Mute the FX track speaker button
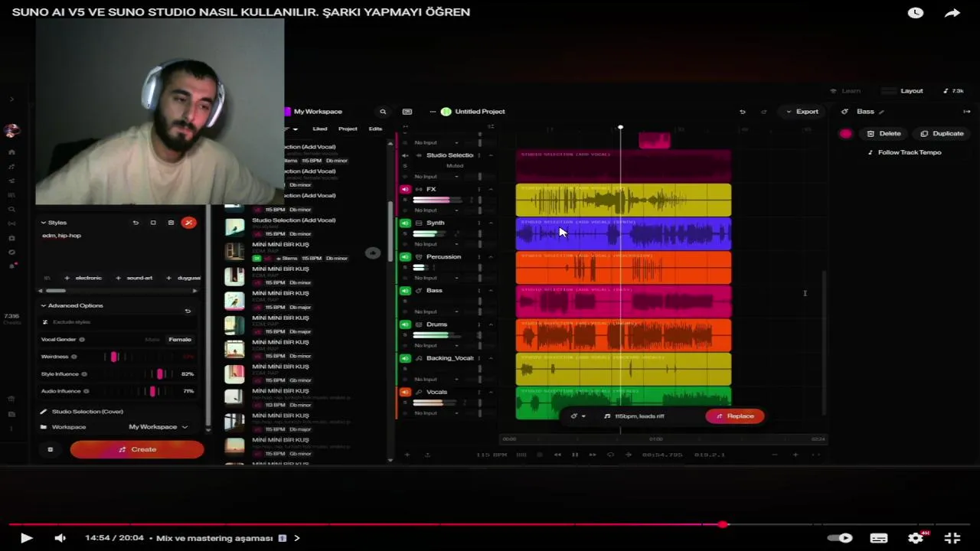The width and height of the screenshot is (980, 551). tap(405, 189)
